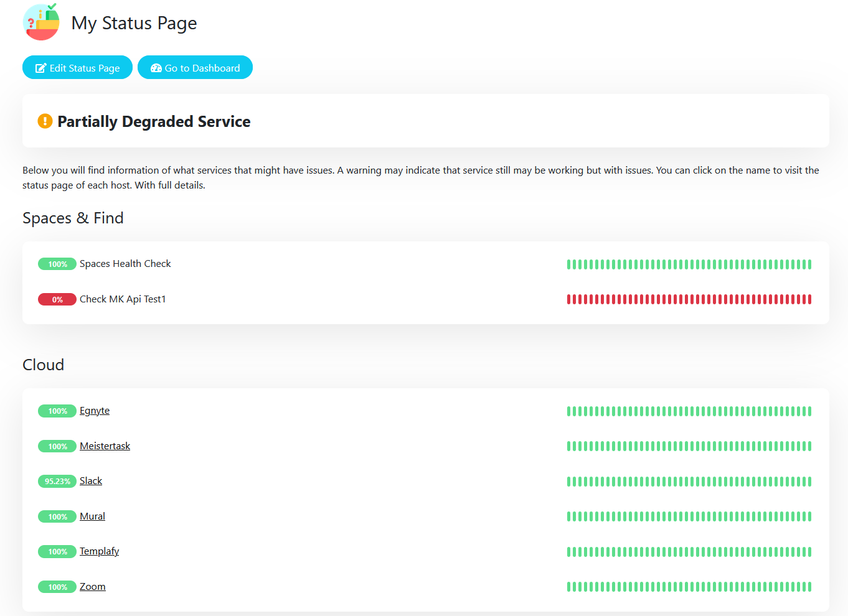Click the 95.23% badge next to Slack
848x616 pixels.
(x=57, y=481)
